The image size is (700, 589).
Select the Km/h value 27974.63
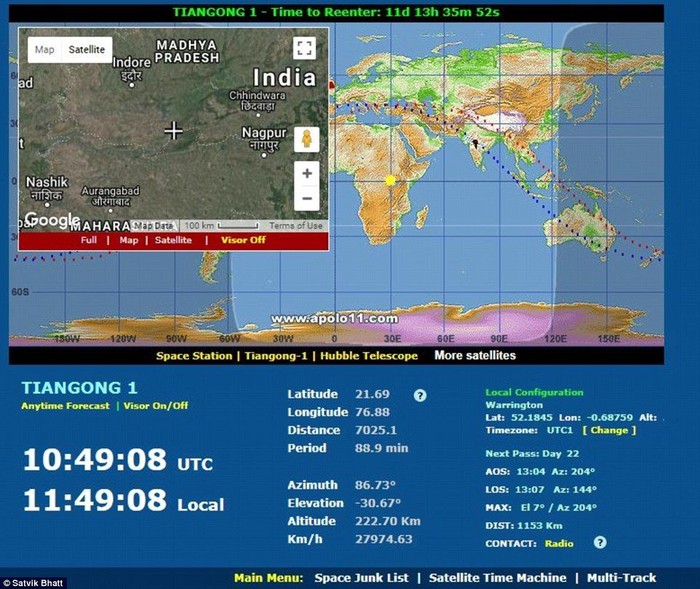[384, 539]
